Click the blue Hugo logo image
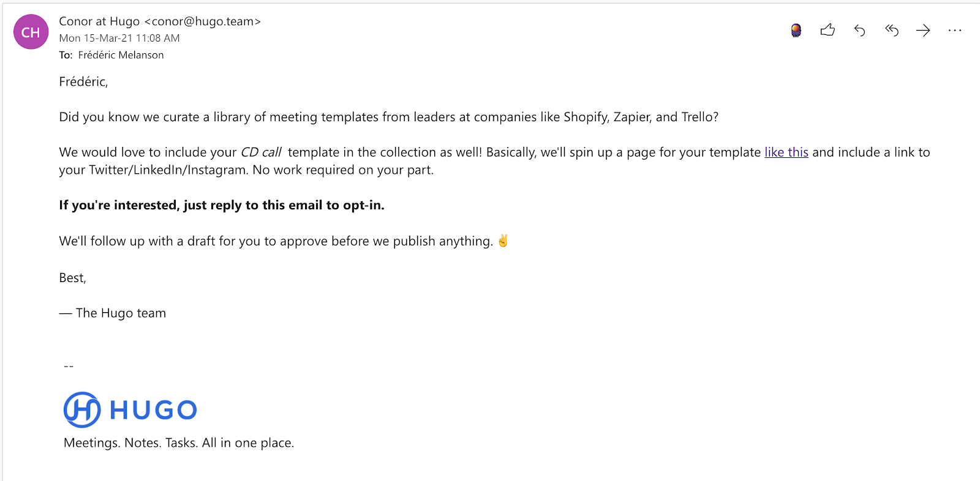This screenshot has width=980, height=481. pyautogui.click(x=130, y=409)
